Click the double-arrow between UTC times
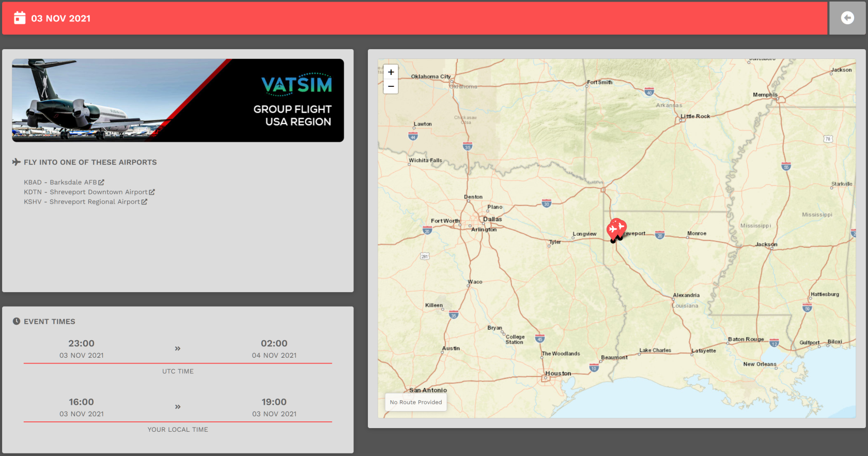The image size is (868, 456). click(178, 348)
